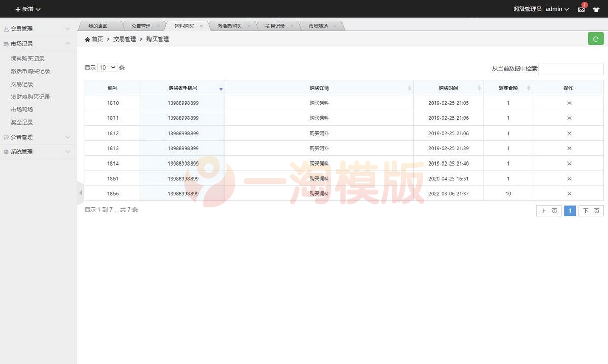Expand 公告管理 sidebar section
The height and width of the screenshot is (364, 608).
38,137
